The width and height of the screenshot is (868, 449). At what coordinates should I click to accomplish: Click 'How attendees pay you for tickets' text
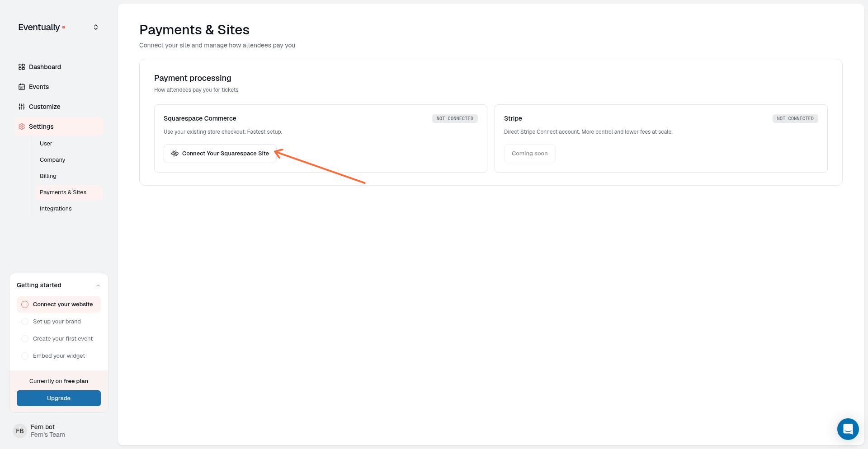[196, 90]
